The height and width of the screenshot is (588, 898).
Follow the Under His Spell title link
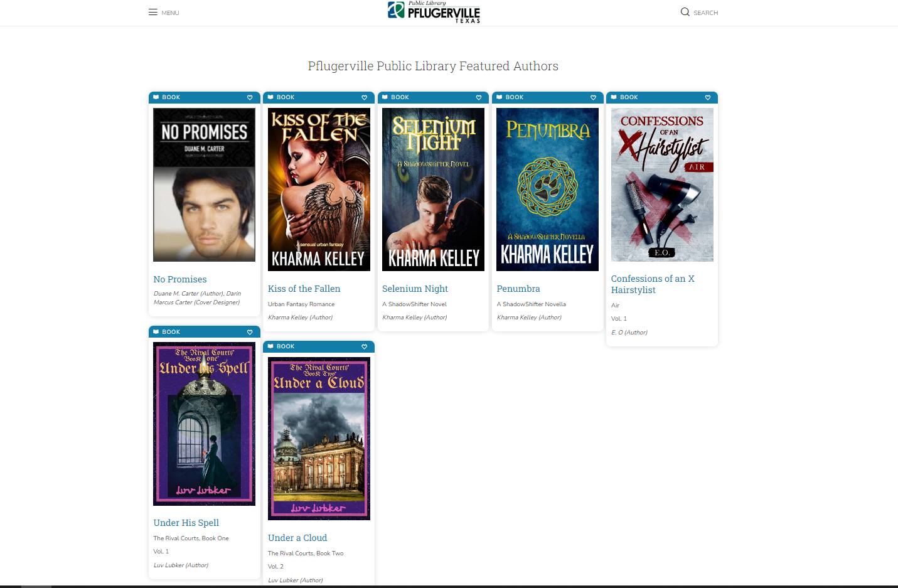click(186, 523)
